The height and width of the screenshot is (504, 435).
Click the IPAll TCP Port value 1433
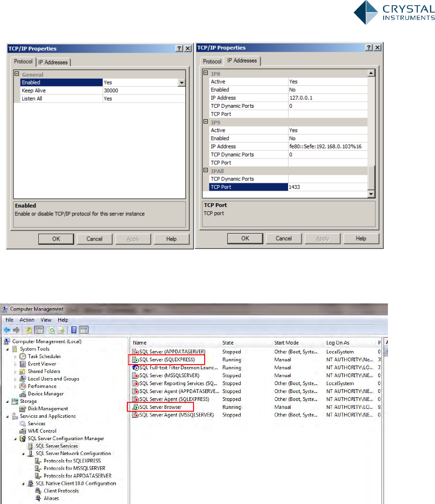pyautogui.click(x=327, y=187)
